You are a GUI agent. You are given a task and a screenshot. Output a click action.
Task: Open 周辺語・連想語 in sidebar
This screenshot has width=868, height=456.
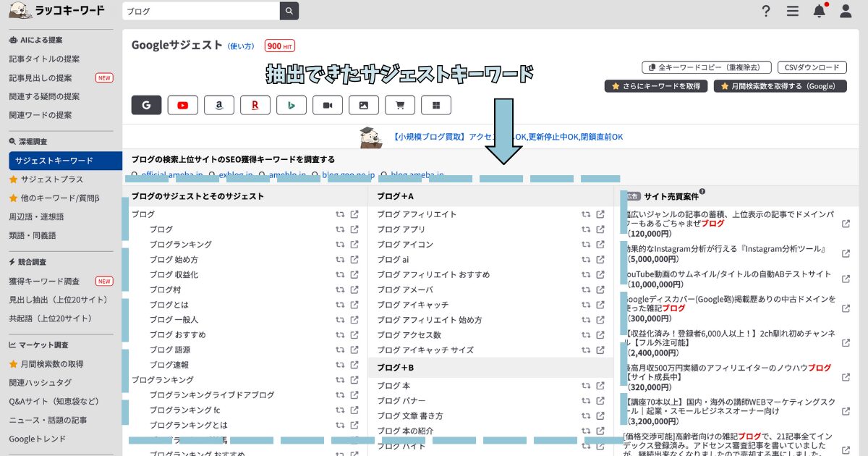coord(36,216)
